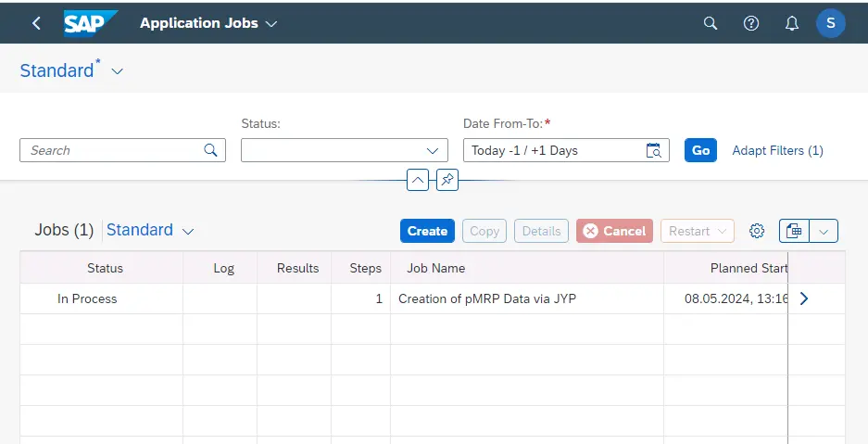Pin the filter header bar
The image size is (868, 444).
(x=447, y=180)
